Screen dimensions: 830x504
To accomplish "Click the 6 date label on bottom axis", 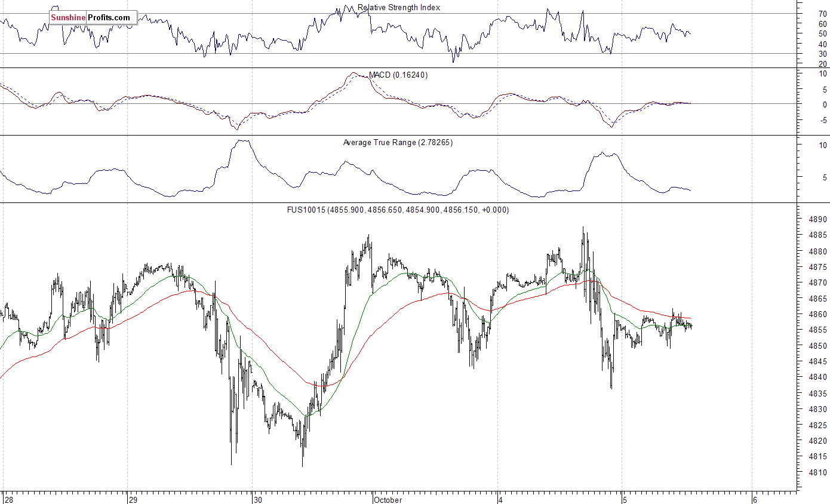I will pyautogui.click(x=755, y=500).
